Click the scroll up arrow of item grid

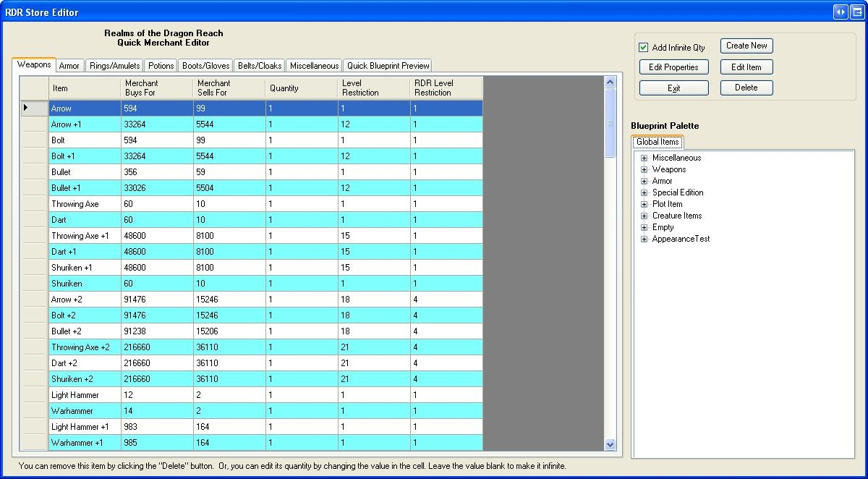pyautogui.click(x=610, y=82)
